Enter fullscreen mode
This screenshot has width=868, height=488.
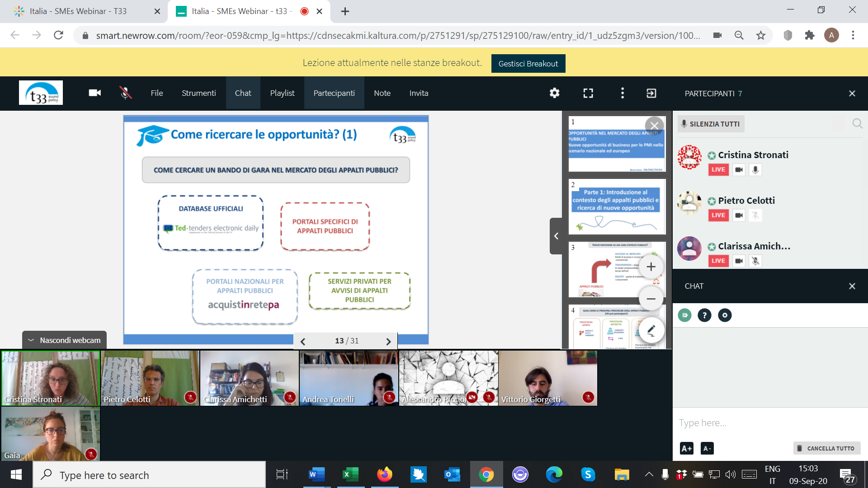pyautogui.click(x=588, y=93)
